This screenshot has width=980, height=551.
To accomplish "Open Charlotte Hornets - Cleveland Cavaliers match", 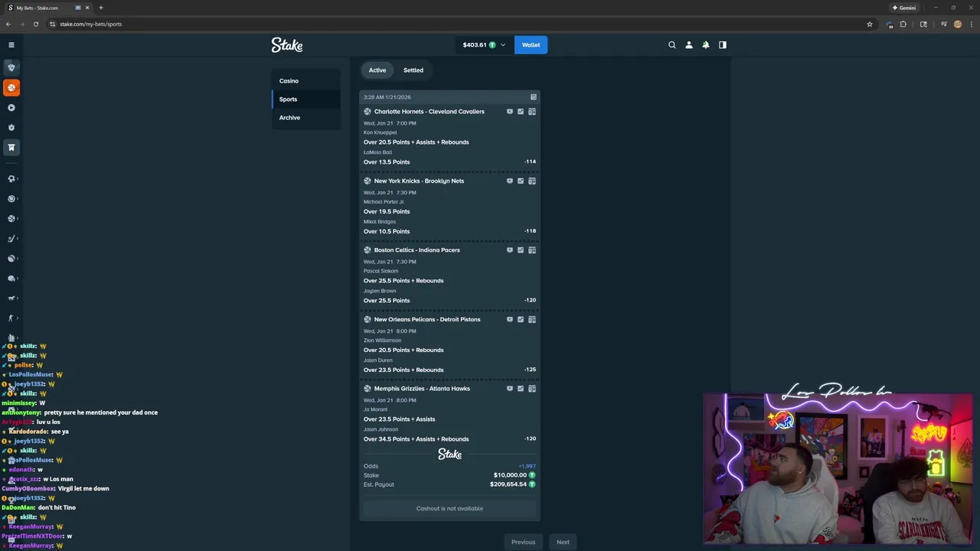I will 429,112.
